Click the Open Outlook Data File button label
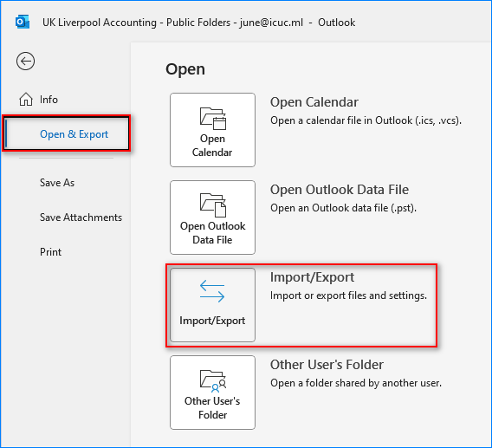 pyautogui.click(x=212, y=233)
